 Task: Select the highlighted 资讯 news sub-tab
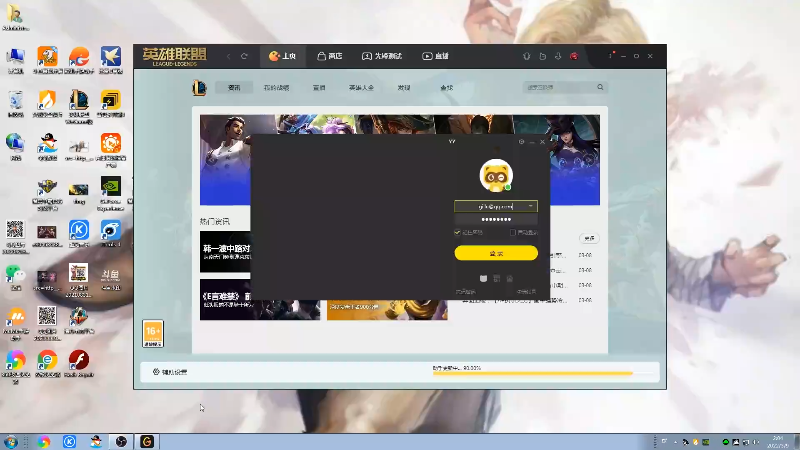[234, 88]
